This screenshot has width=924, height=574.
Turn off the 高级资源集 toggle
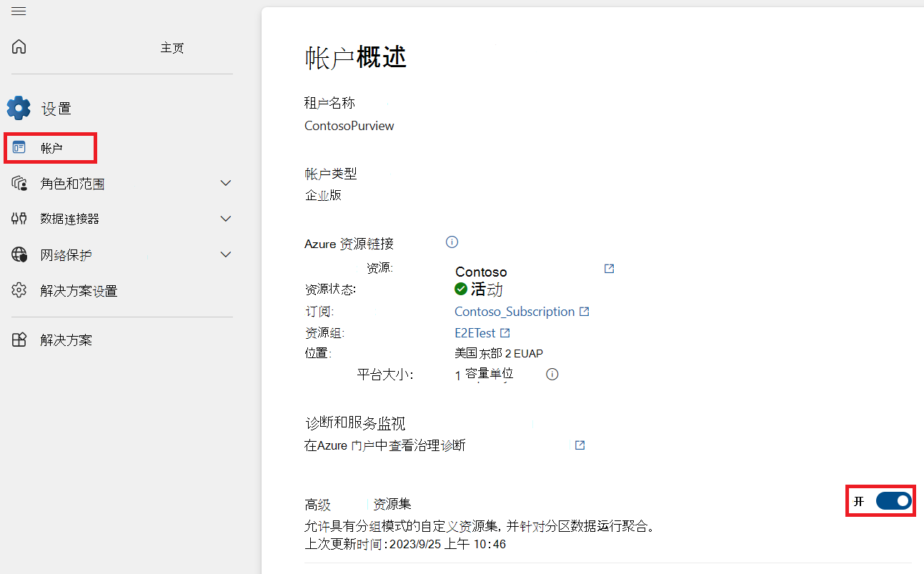pyautogui.click(x=893, y=501)
